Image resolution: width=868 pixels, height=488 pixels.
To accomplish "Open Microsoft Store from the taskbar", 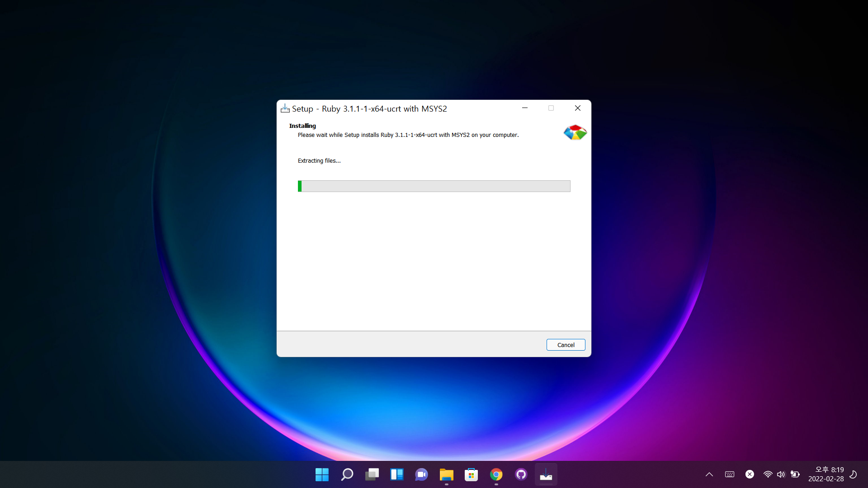I will (x=471, y=474).
